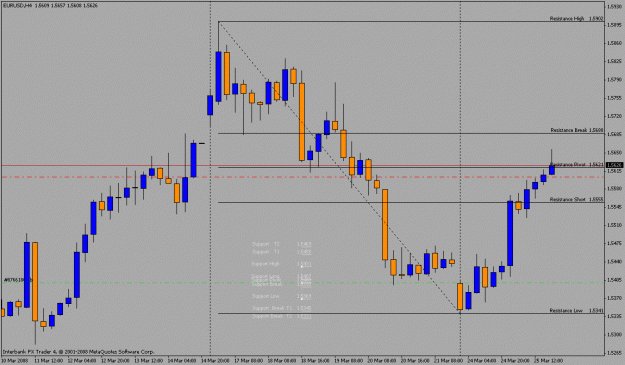Click 1.5790 on the price scale

point(615,80)
